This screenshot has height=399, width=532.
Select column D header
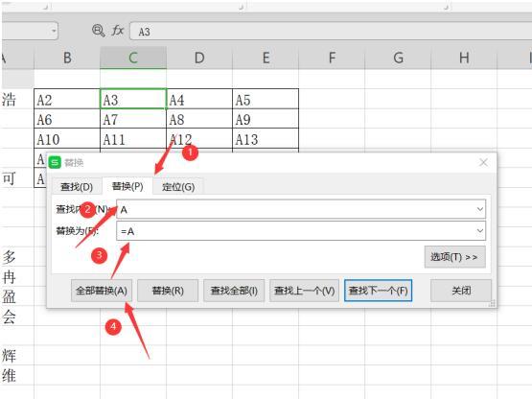point(199,58)
